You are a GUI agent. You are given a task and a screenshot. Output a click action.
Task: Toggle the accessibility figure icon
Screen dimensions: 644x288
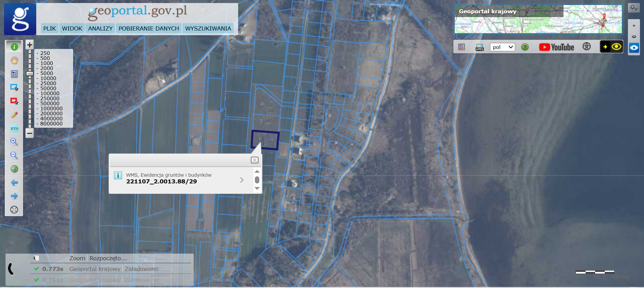[586, 47]
